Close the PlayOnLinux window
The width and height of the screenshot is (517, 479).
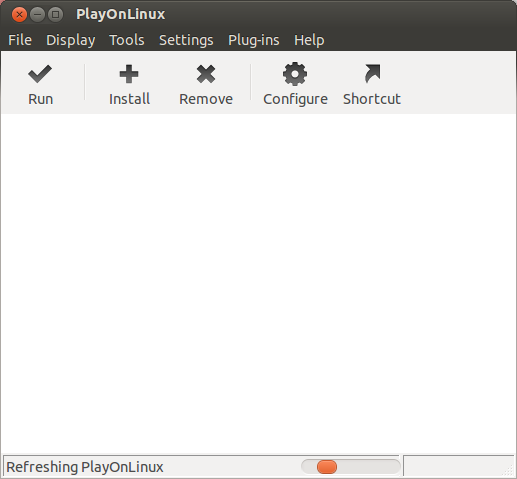click(19, 15)
